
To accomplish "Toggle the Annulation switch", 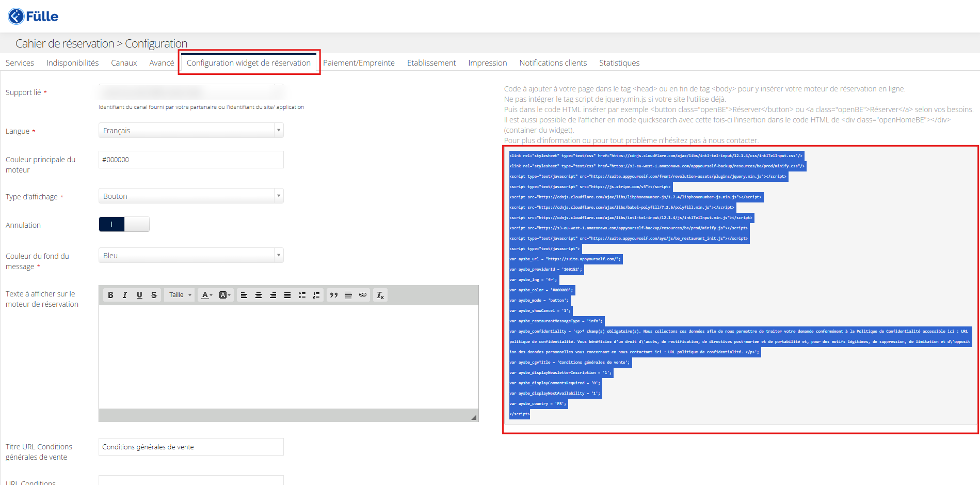I will click(x=124, y=224).
